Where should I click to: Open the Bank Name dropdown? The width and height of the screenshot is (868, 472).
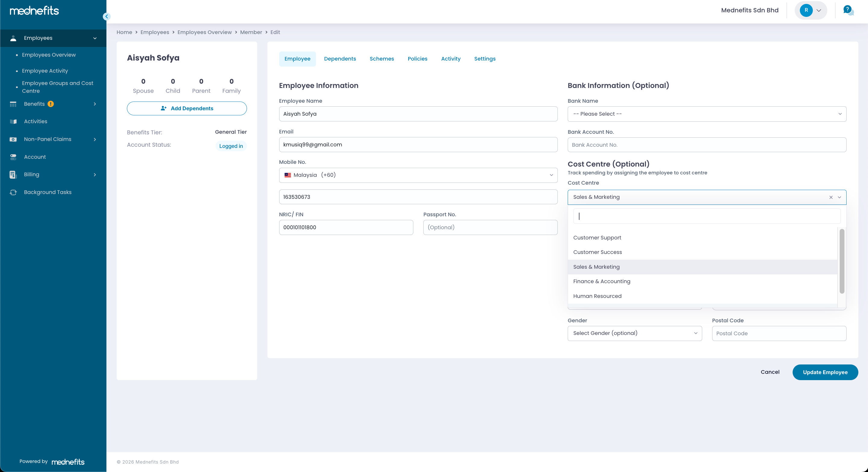click(707, 114)
